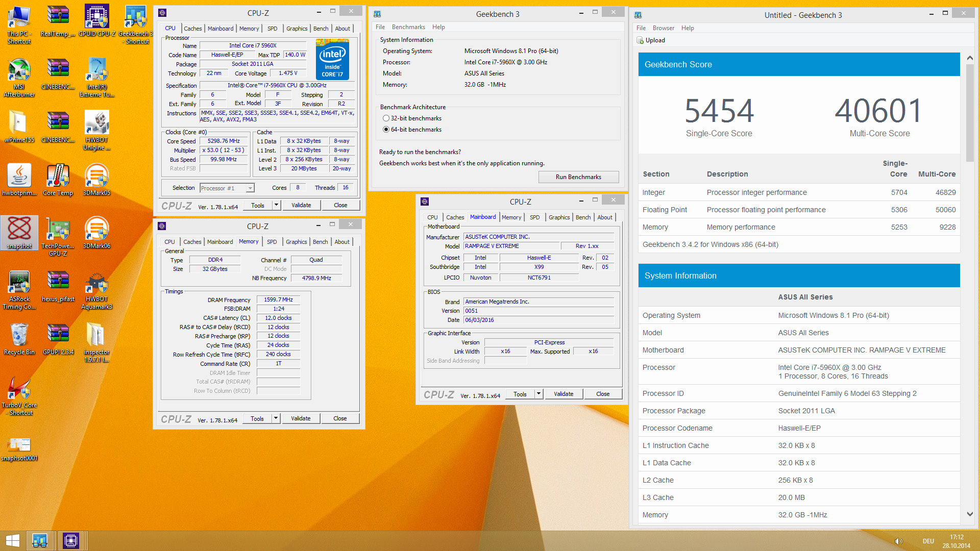Click the volume icon in system tray
The image size is (980, 551).
tap(899, 541)
